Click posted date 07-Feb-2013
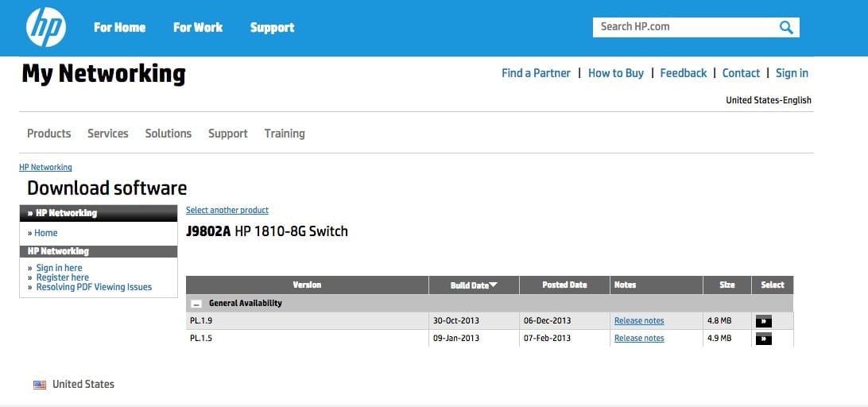 (547, 339)
